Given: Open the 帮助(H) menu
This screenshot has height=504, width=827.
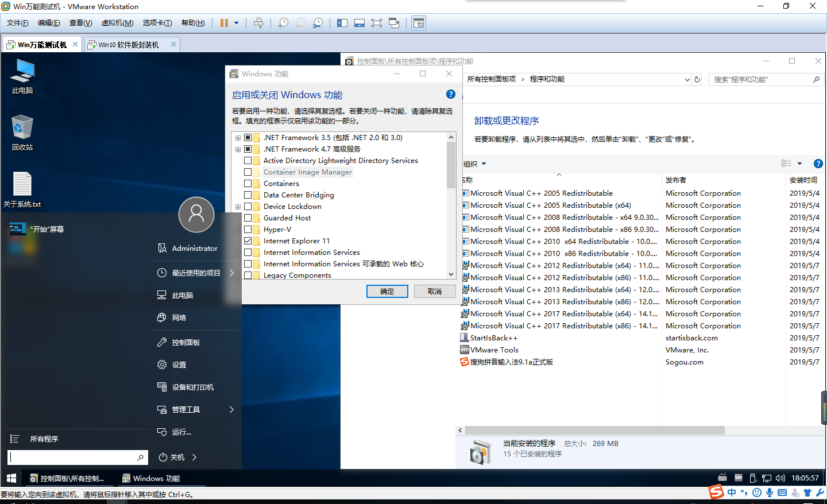Looking at the screenshot, I should coord(193,23).
